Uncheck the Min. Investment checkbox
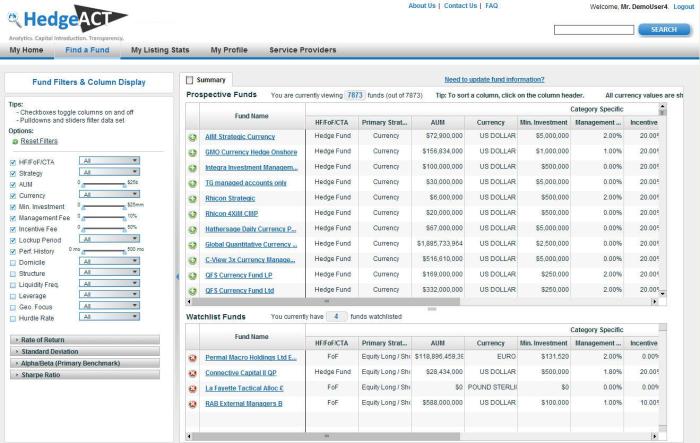 point(12,207)
